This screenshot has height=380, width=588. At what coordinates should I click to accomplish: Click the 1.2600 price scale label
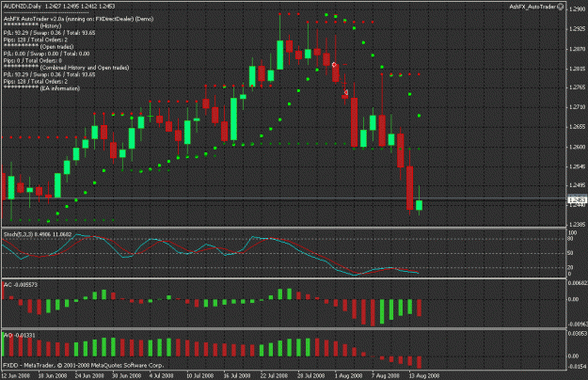[x=577, y=147]
